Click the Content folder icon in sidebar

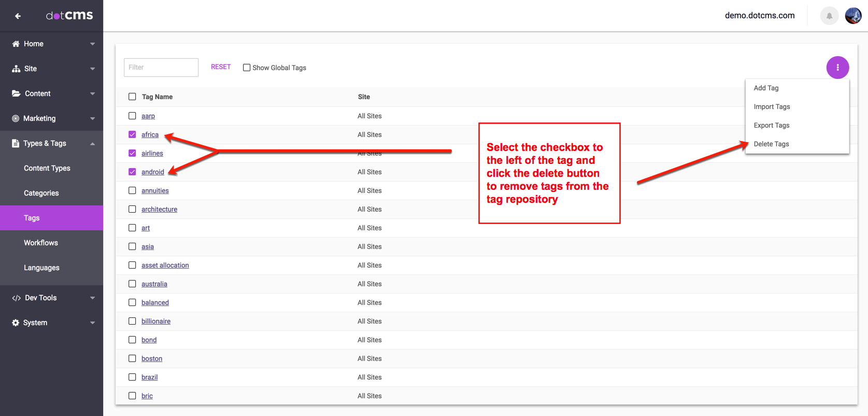(x=16, y=94)
